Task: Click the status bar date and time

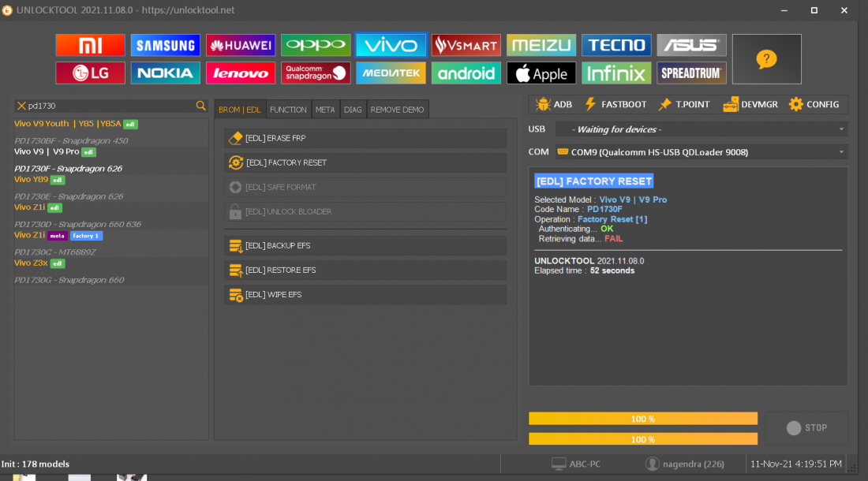Action: coord(796,464)
